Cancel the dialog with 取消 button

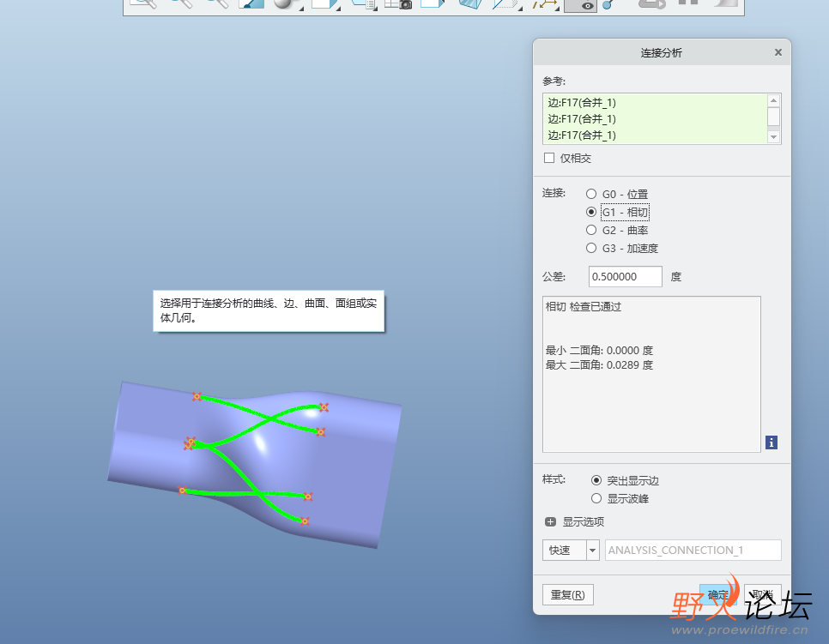762,594
